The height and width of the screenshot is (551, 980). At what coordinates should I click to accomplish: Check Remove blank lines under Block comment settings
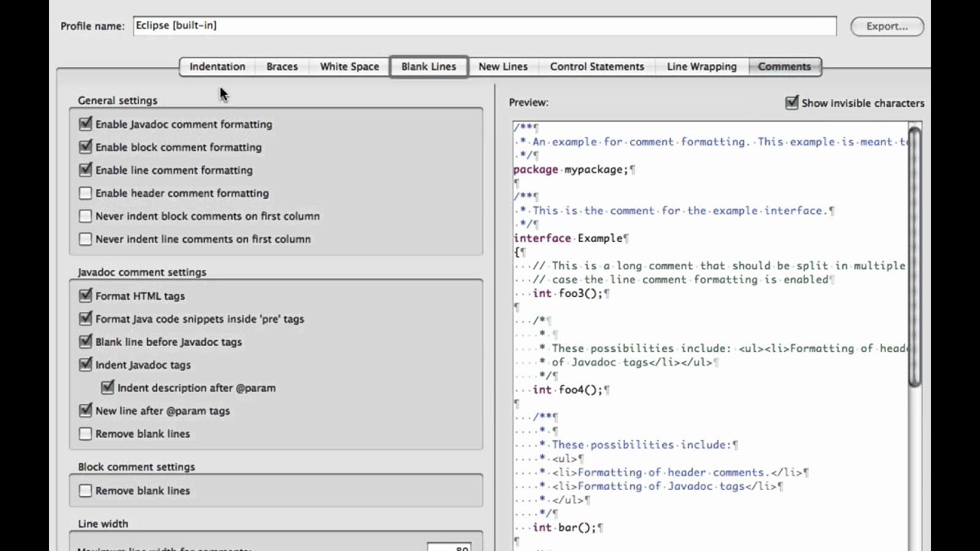(85, 491)
